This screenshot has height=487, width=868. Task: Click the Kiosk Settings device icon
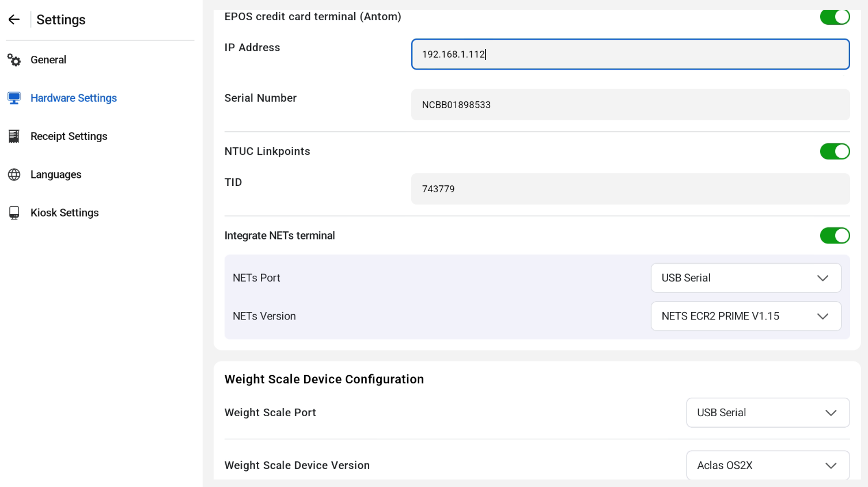point(14,213)
